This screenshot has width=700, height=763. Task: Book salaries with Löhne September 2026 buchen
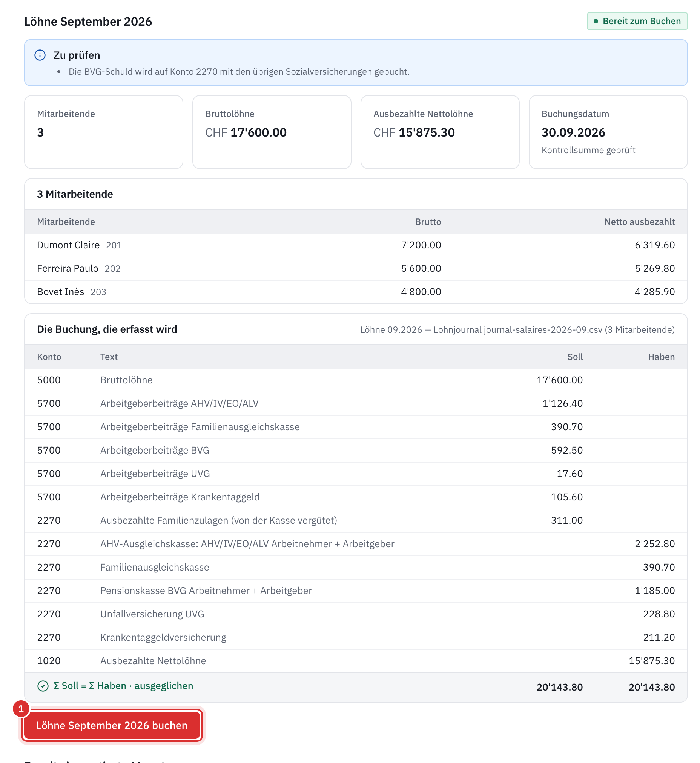pos(112,725)
